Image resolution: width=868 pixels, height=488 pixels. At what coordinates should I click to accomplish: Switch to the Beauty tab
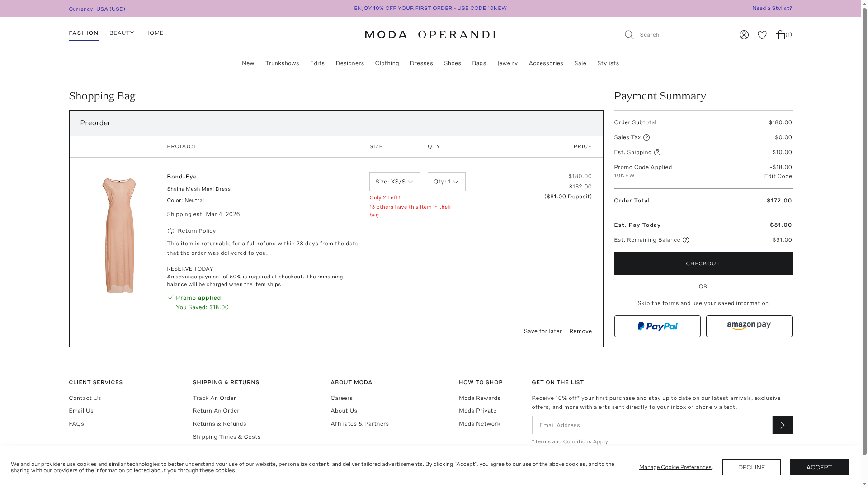[122, 33]
